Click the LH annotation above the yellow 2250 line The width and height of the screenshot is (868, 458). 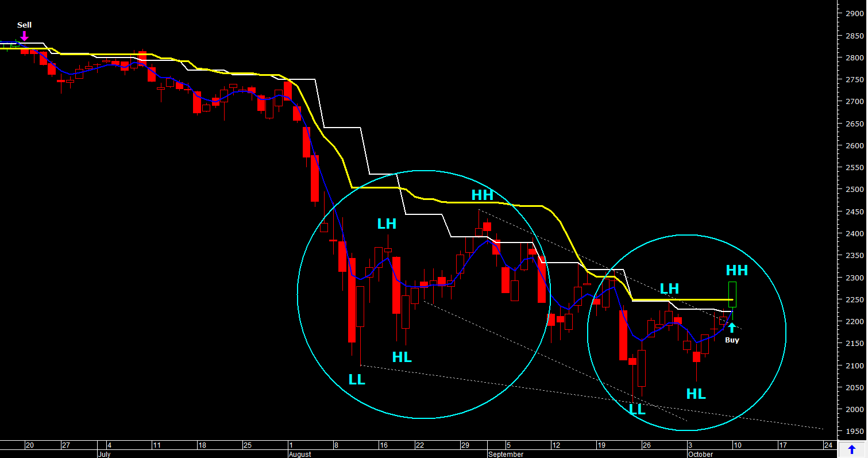coord(669,288)
